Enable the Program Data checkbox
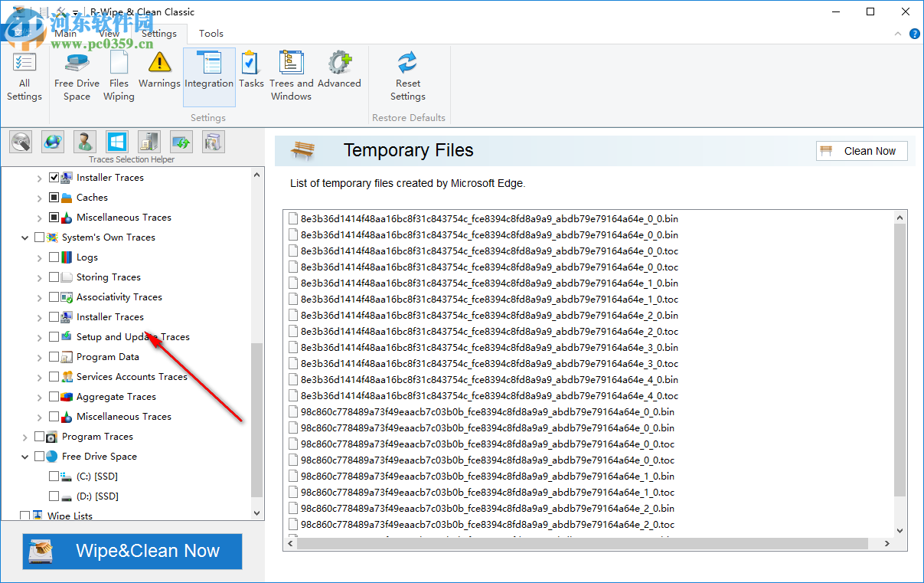 (x=54, y=357)
